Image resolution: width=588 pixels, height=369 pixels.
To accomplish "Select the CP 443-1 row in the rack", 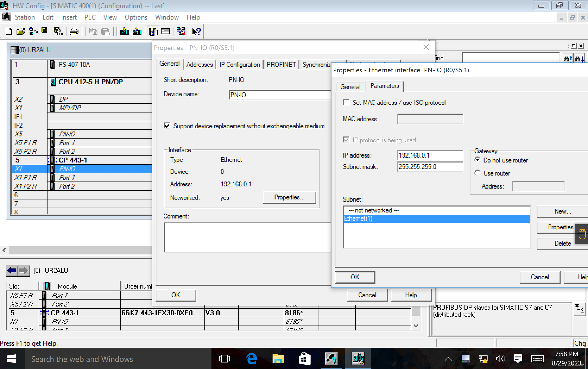I will (x=73, y=160).
